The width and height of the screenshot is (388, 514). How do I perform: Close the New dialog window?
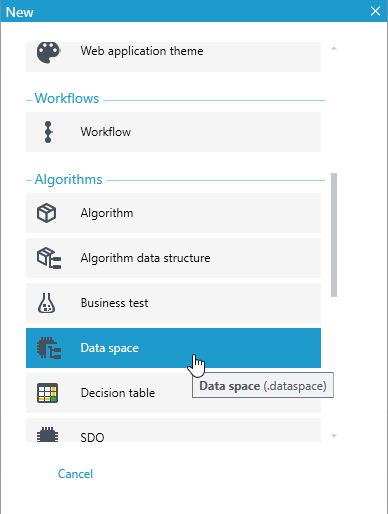pos(376,11)
